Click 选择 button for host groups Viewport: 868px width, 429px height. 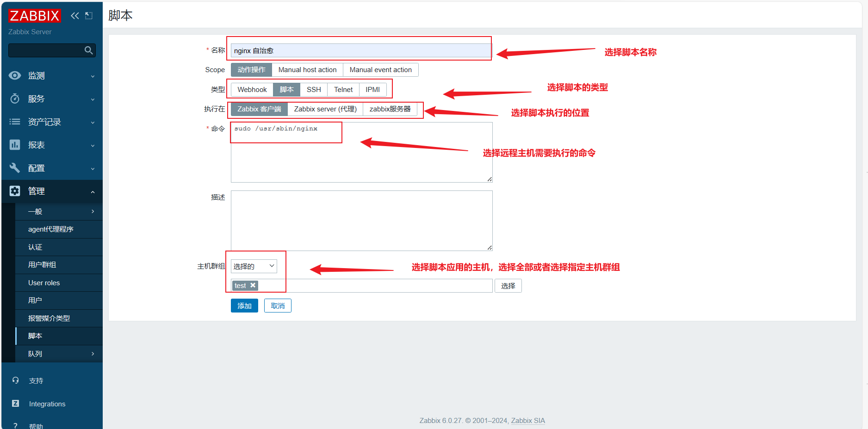pos(508,286)
